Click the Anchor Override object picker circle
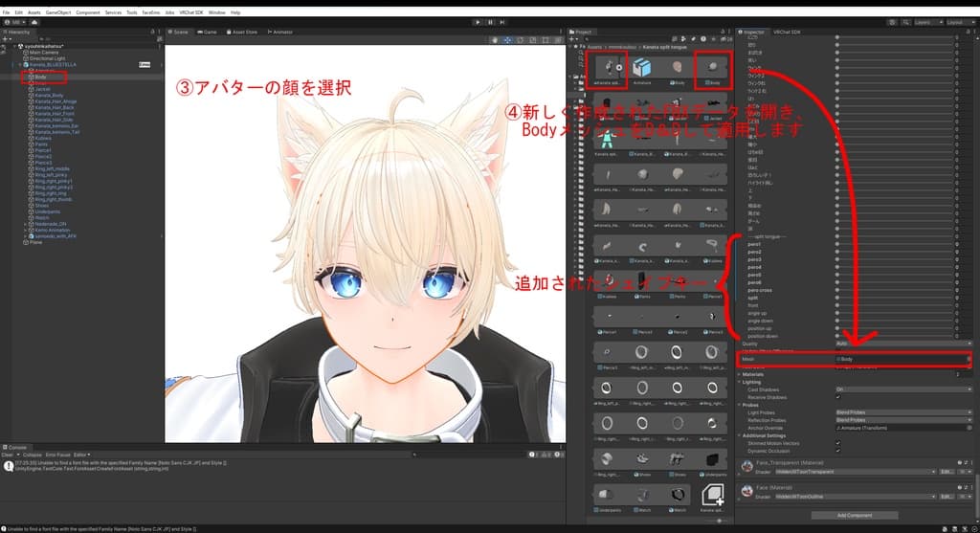 [969, 428]
